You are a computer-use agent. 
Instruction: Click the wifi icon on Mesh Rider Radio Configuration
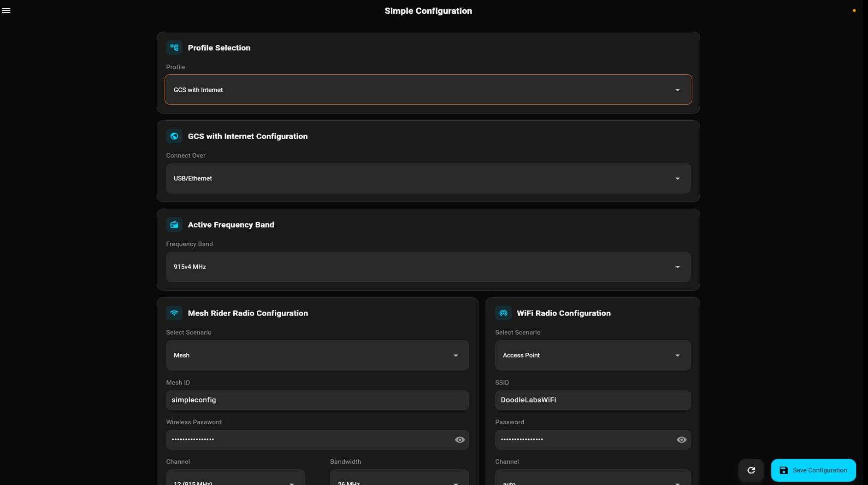coord(174,313)
